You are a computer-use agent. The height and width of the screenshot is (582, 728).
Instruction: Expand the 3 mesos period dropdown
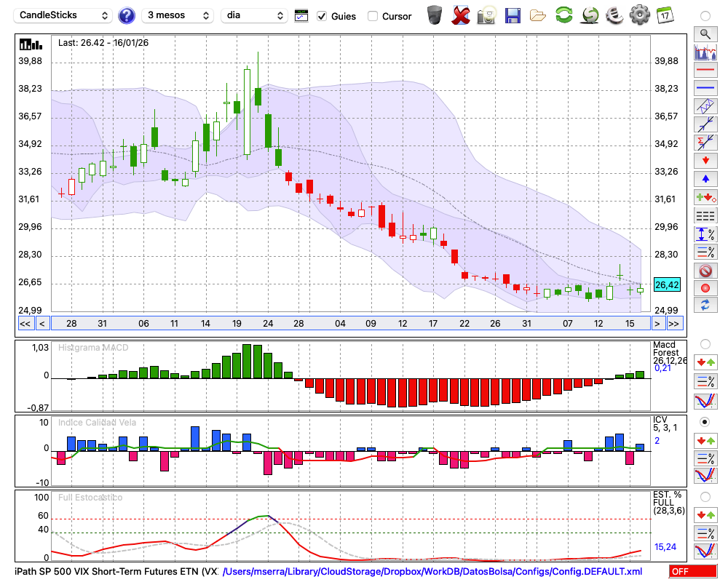[178, 15]
